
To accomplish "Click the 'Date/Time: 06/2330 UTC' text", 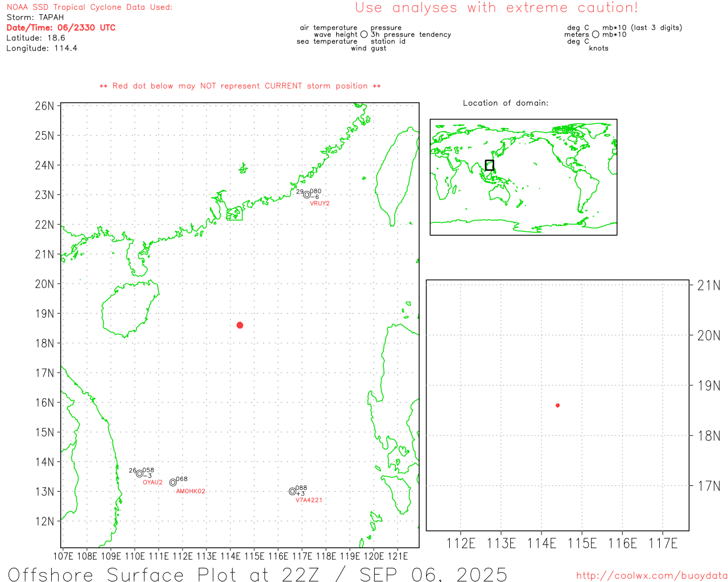I will click(61, 28).
